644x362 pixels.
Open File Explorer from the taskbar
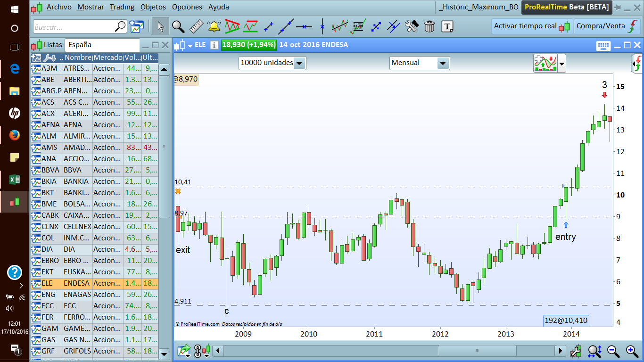(x=15, y=91)
